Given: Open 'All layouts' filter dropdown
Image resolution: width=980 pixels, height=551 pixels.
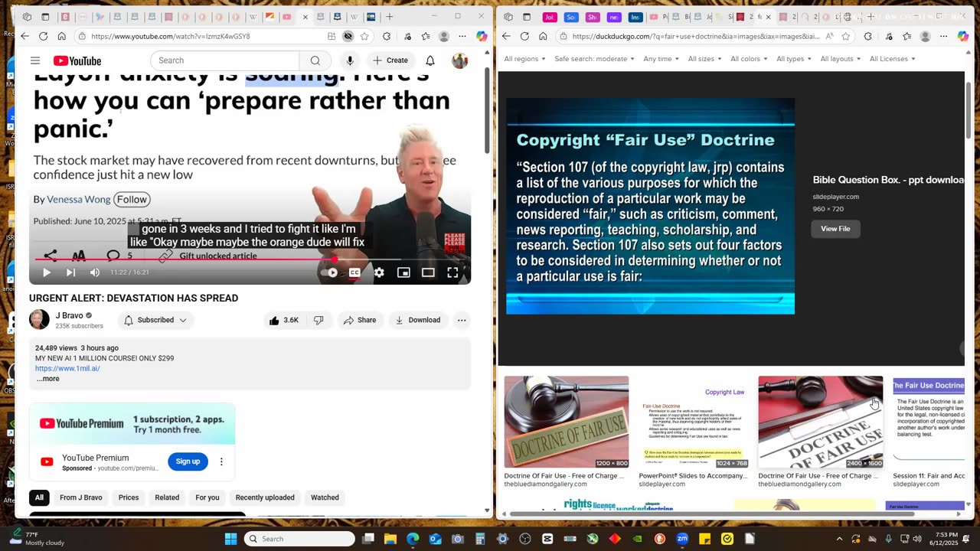Looking at the screenshot, I should coord(840,59).
